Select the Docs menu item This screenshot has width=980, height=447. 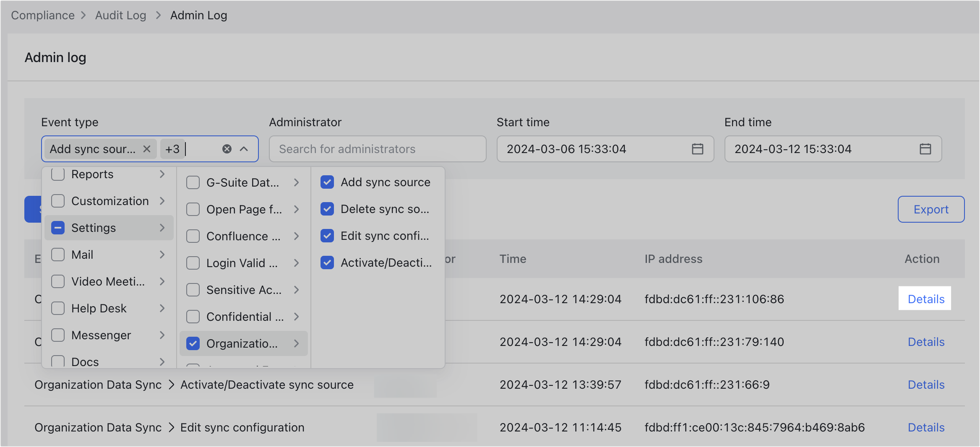109,361
